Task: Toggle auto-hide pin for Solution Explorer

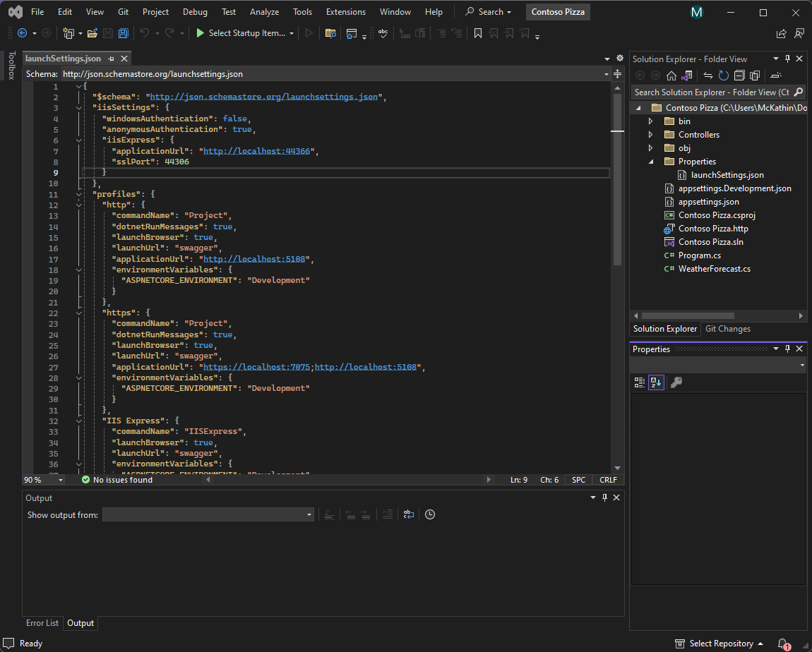Action: coord(788,59)
